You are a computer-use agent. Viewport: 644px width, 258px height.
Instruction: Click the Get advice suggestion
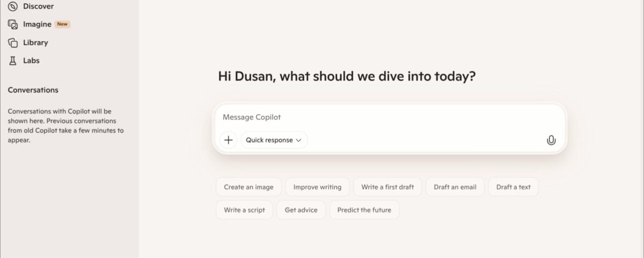[301, 210]
